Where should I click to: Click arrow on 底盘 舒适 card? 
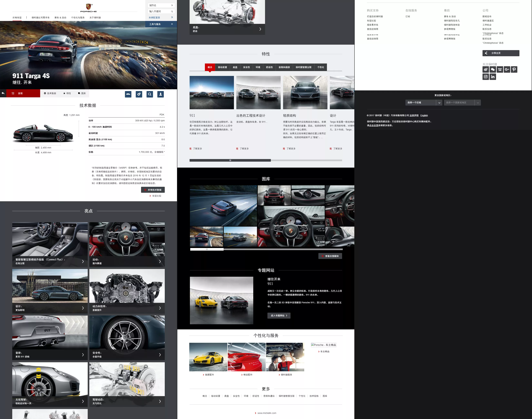260,29
